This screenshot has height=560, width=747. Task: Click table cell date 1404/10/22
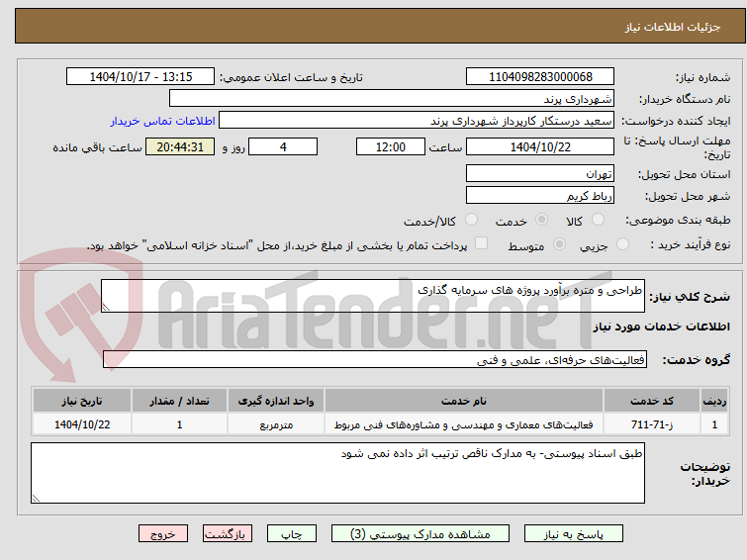(x=82, y=424)
